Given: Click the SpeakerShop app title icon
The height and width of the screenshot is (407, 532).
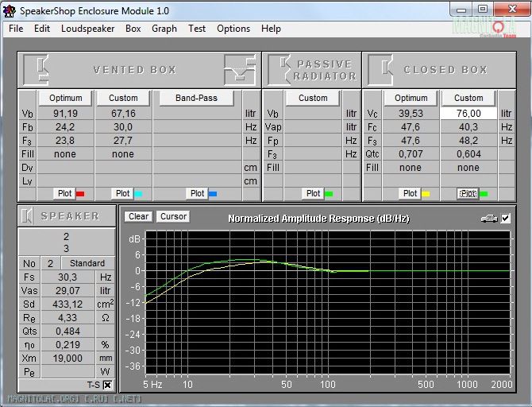Looking at the screenshot, I should [x=10, y=11].
